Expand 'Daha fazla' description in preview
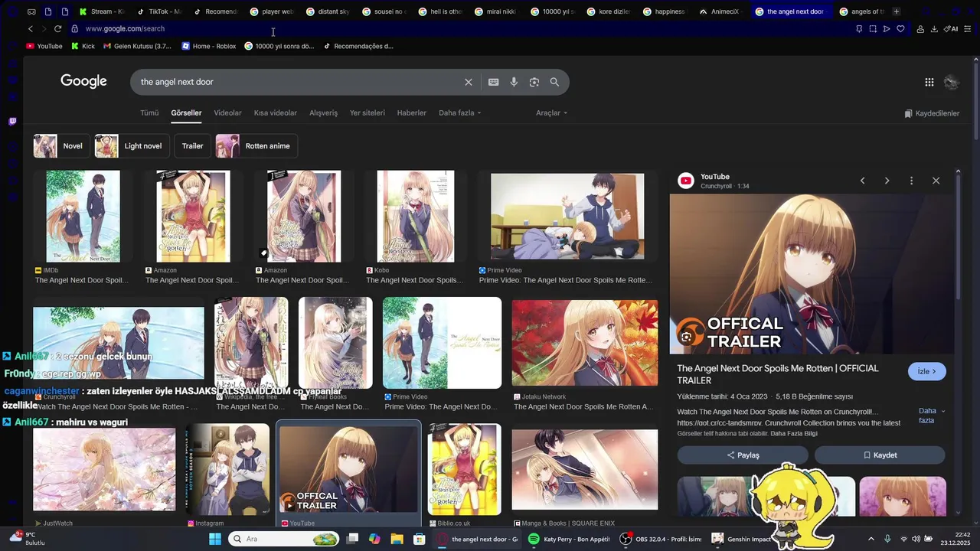Image resolution: width=980 pixels, height=551 pixels. [x=931, y=416]
